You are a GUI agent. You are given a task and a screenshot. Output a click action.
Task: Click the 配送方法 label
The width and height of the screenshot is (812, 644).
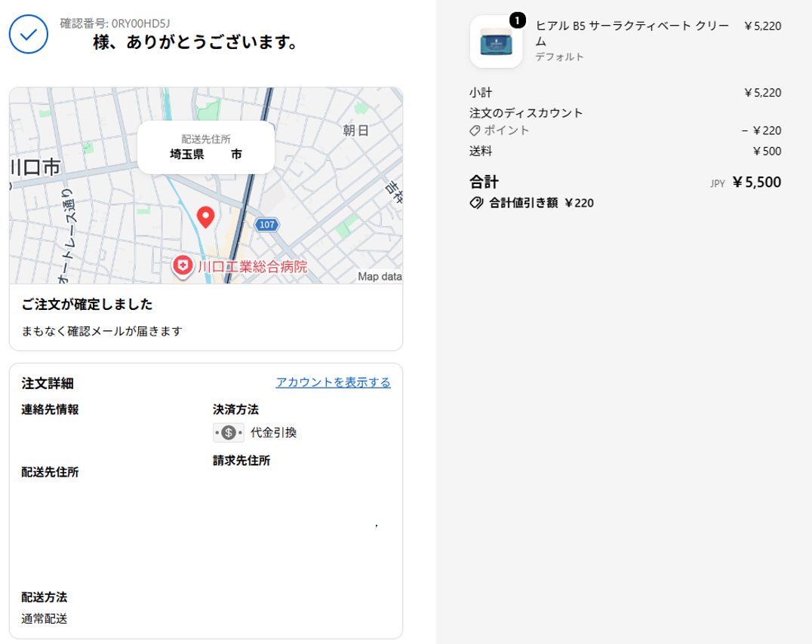point(45,597)
